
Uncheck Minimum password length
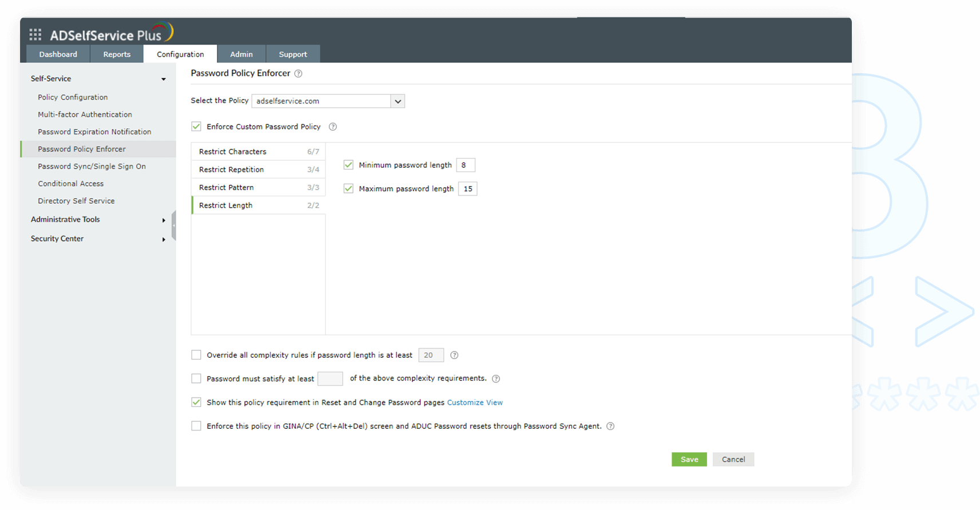[348, 165]
